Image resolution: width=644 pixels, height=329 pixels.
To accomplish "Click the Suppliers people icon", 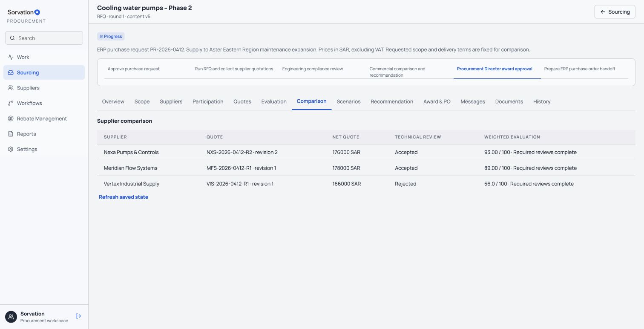I will [x=11, y=88].
